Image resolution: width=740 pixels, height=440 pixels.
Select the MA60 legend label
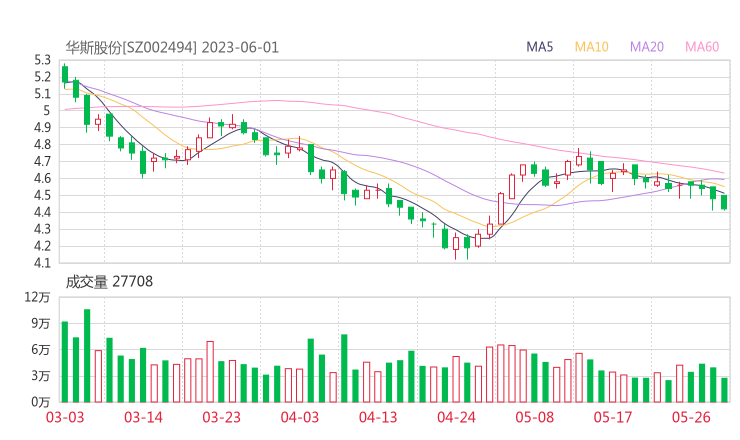click(x=702, y=47)
